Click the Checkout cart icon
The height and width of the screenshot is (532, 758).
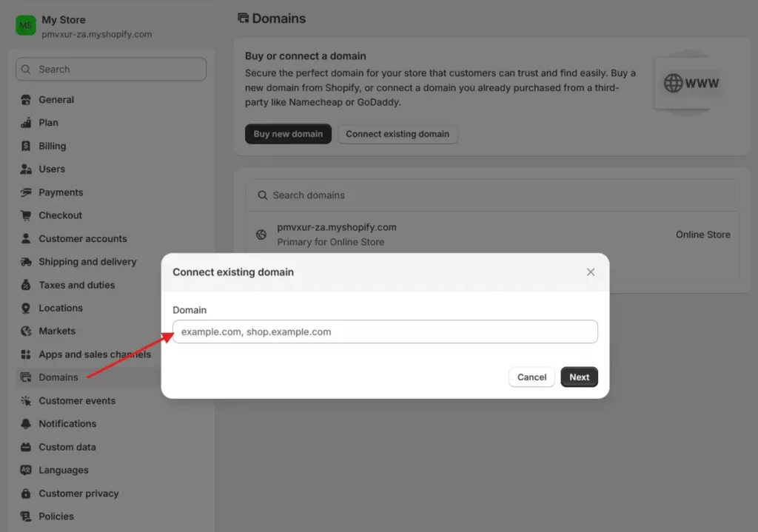(26, 215)
